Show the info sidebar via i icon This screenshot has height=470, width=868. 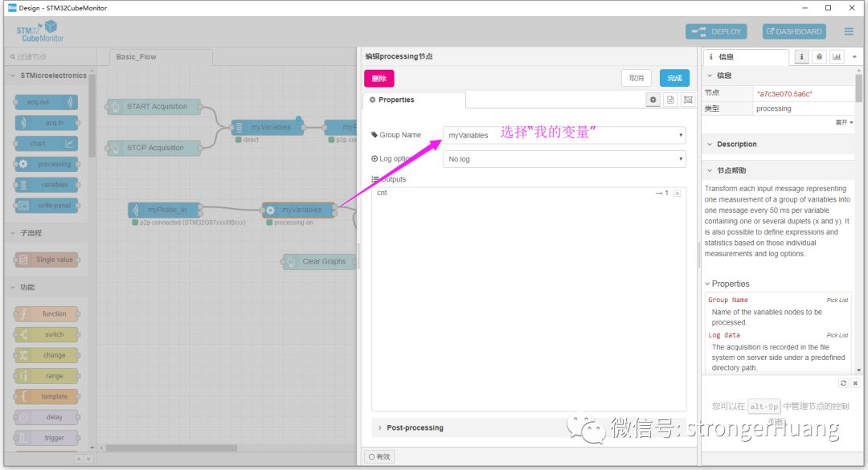[x=801, y=56]
